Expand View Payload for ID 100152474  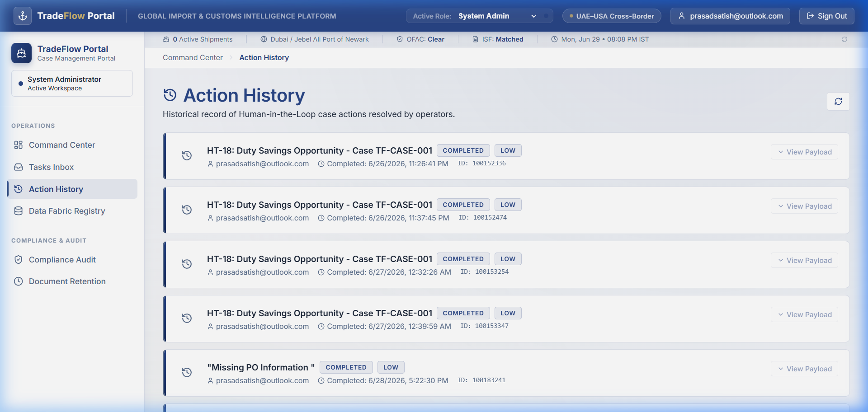pyautogui.click(x=804, y=206)
